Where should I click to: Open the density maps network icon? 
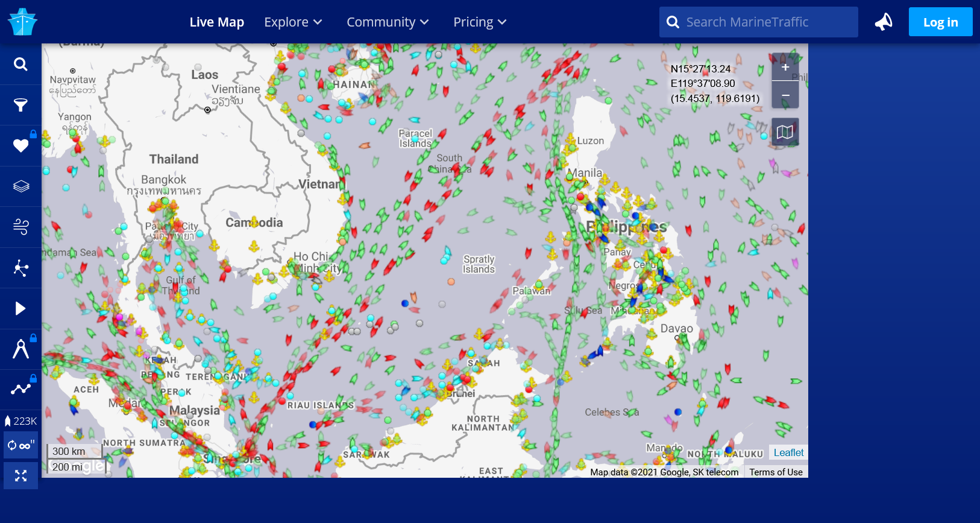[20, 268]
